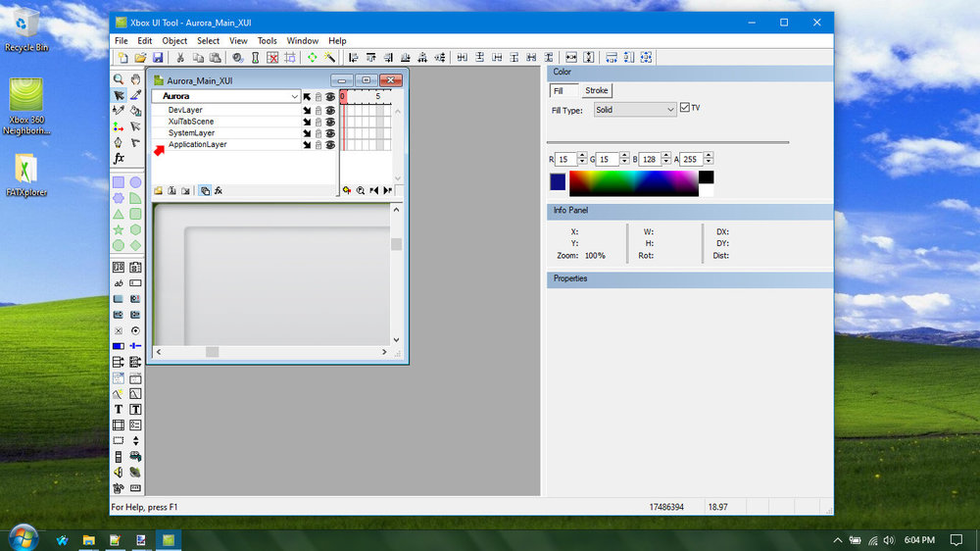Viewport: 980px width, 551px height.
Task: Open the Edit menu
Action: [x=144, y=40]
